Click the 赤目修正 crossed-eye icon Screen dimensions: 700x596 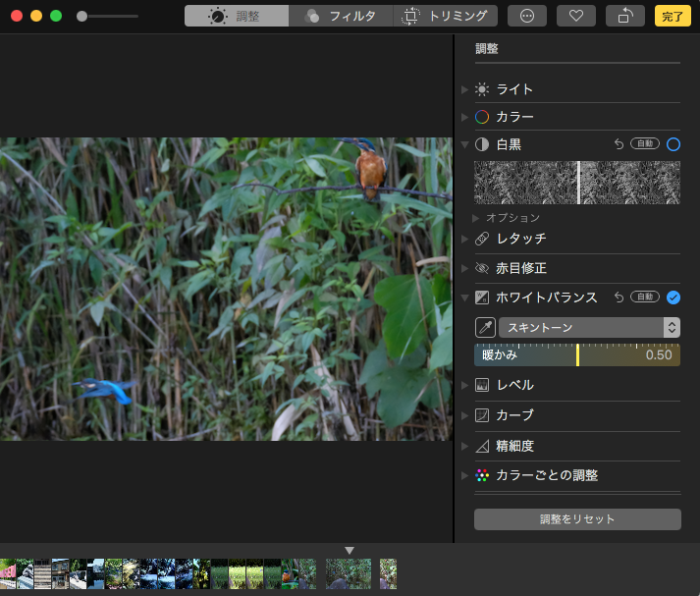(482, 268)
